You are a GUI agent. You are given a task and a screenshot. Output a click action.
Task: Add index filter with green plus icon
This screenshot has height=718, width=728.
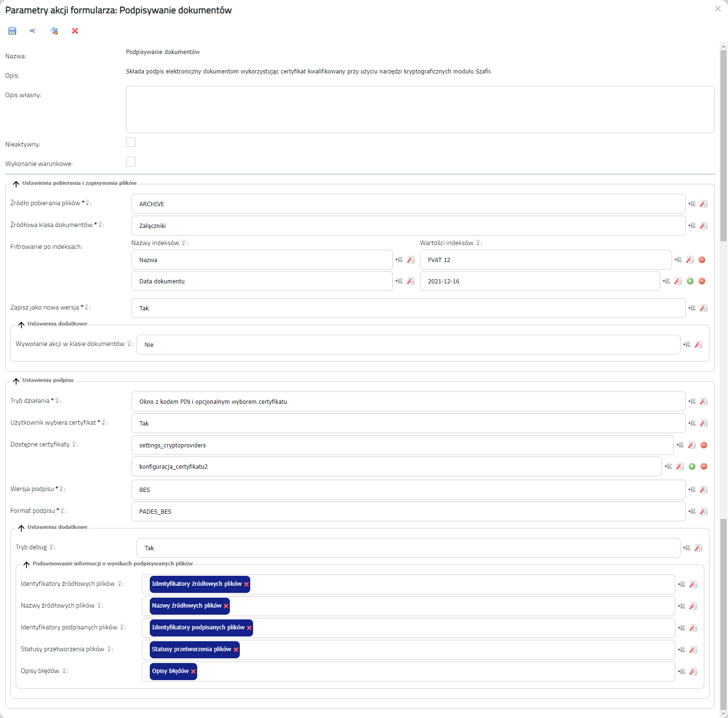point(690,281)
